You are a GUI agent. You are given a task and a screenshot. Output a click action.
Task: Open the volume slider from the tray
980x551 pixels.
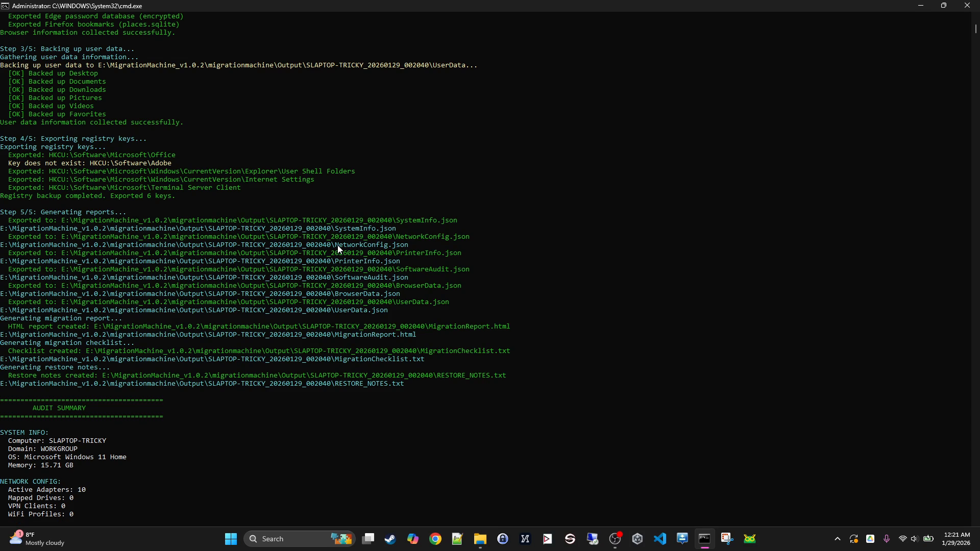pos(914,539)
